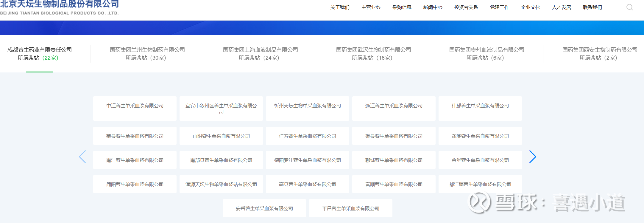Open 南部县蓉生单采血浆有限公司 card

pyautogui.click(x=221, y=160)
